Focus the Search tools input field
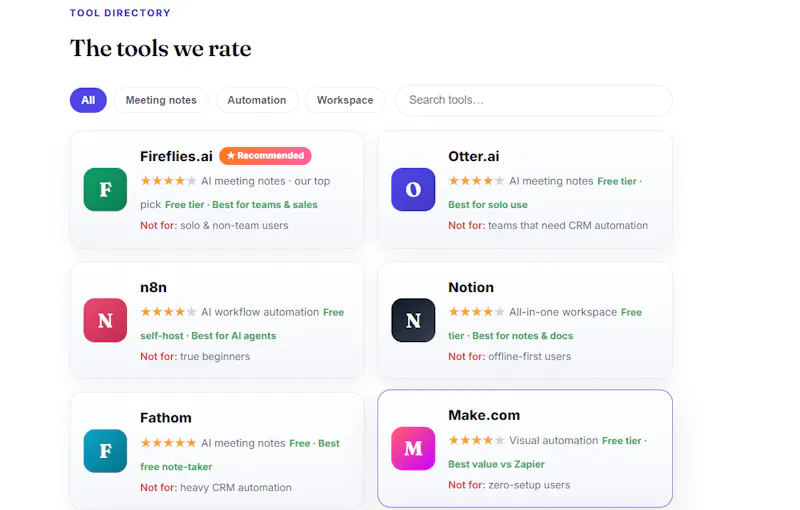 click(534, 100)
